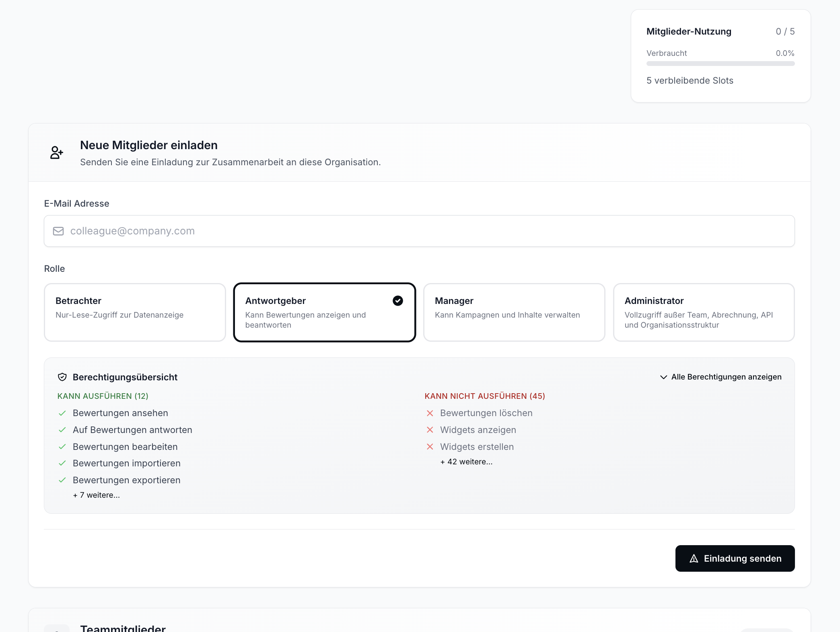
Task: Select the Manager role card
Action: [x=514, y=312]
